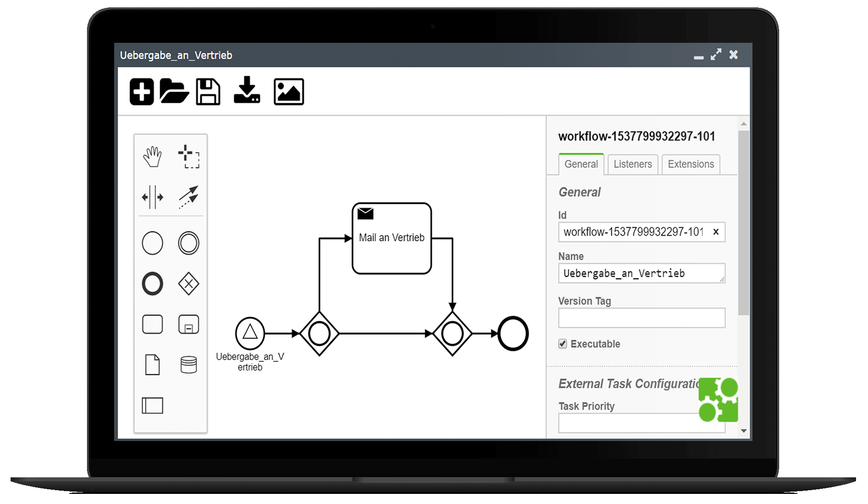Clear the Id field with X
This screenshot has width=868, height=504.
[x=716, y=232]
